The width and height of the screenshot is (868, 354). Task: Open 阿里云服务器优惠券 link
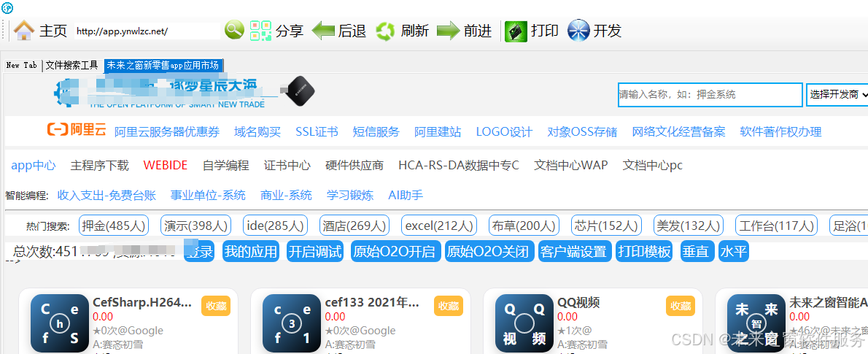pyautogui.click(x=167, y=132)
